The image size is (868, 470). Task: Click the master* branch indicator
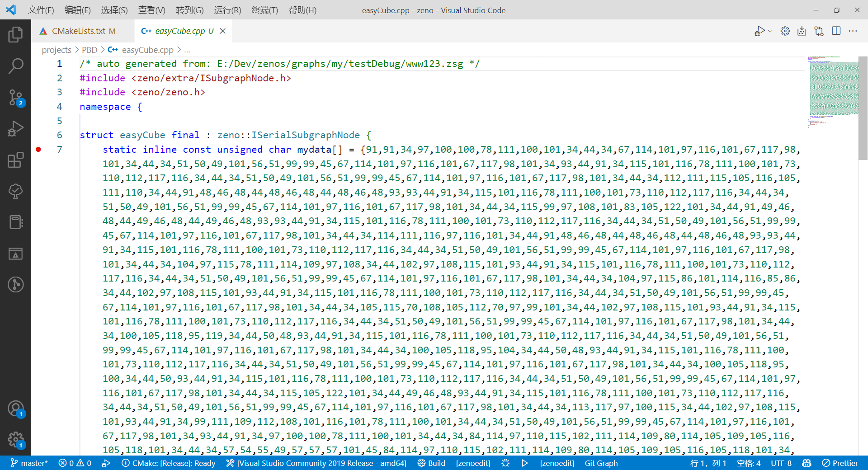29,463
